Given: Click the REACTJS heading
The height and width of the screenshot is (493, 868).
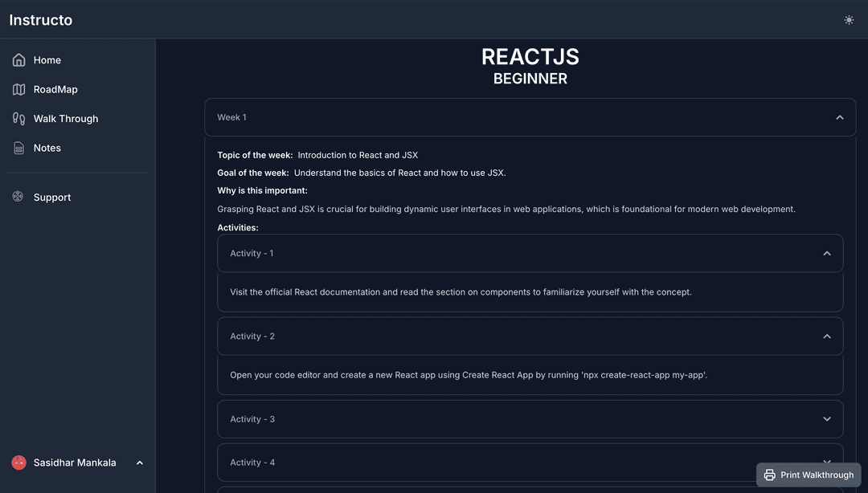Looking at the screenshot, I should (530, 56).
